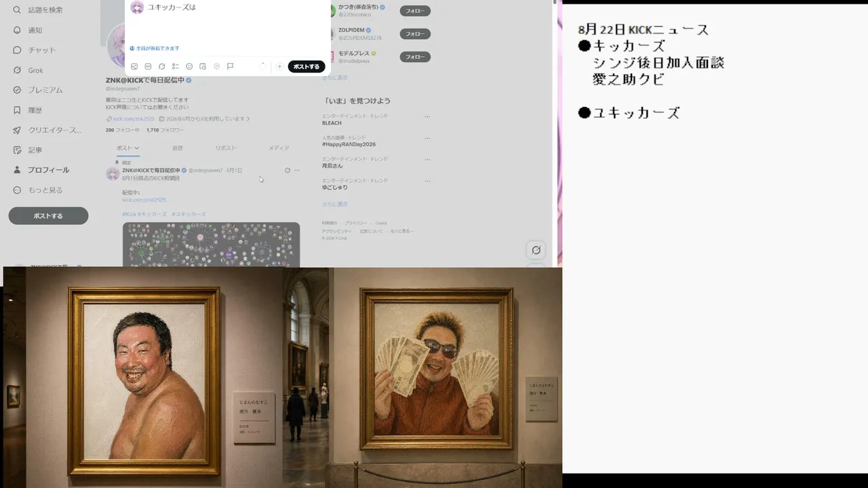
Task: Follow the ZOLPIDEM account
Action: (x=415, y=34)
